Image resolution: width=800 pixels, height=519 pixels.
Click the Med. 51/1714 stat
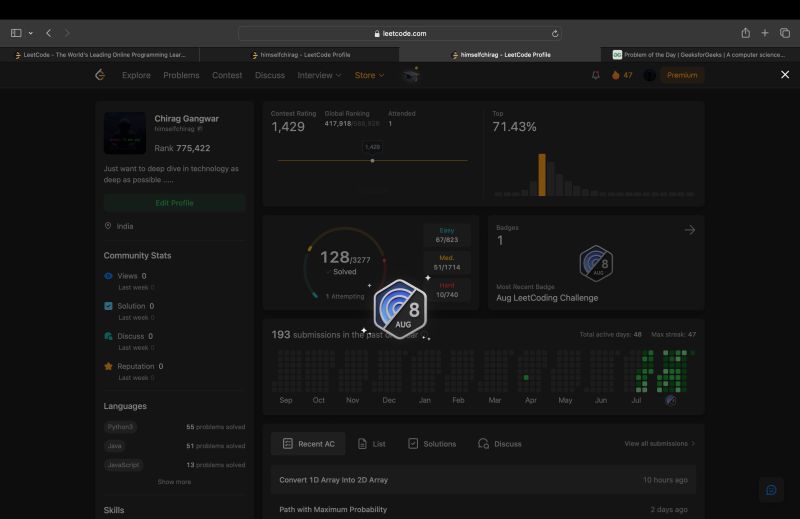(x=446, y=263)
